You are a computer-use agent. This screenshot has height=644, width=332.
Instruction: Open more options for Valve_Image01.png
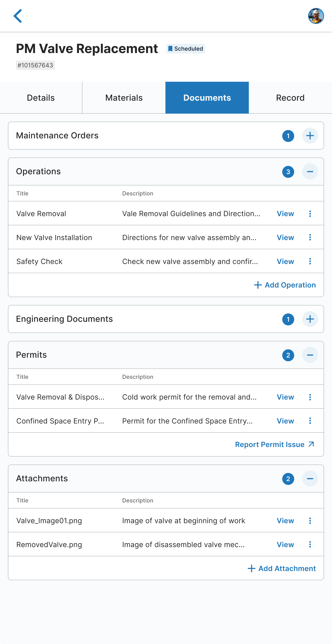pyautogui.click(x=310, y=521)
